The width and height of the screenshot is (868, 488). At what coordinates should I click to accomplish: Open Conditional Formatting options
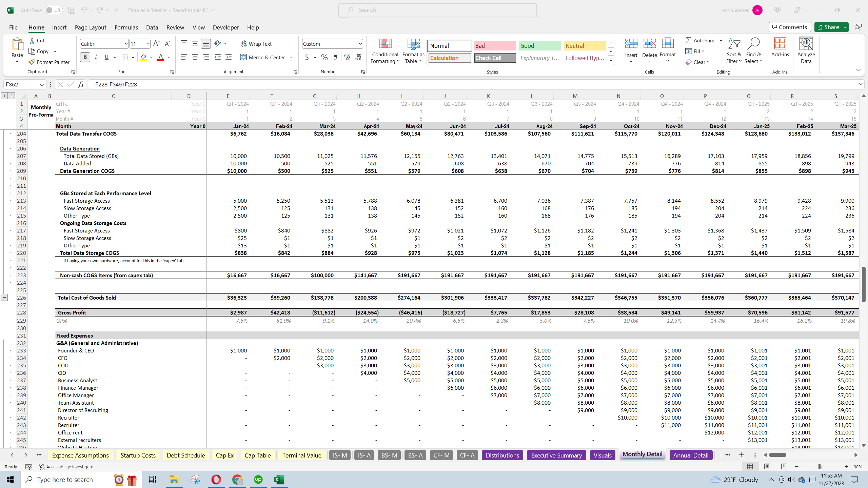384,51
